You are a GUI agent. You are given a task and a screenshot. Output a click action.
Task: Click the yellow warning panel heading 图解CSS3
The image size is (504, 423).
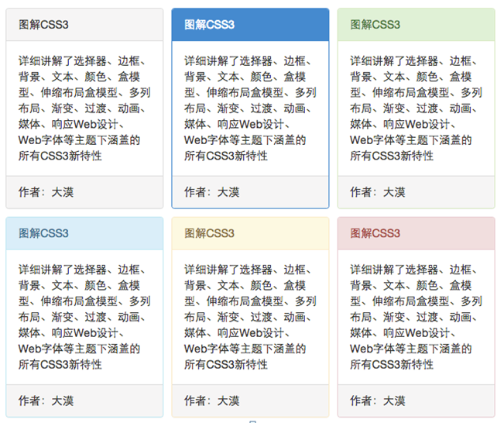pyautogui.click(x=209, y=233)
